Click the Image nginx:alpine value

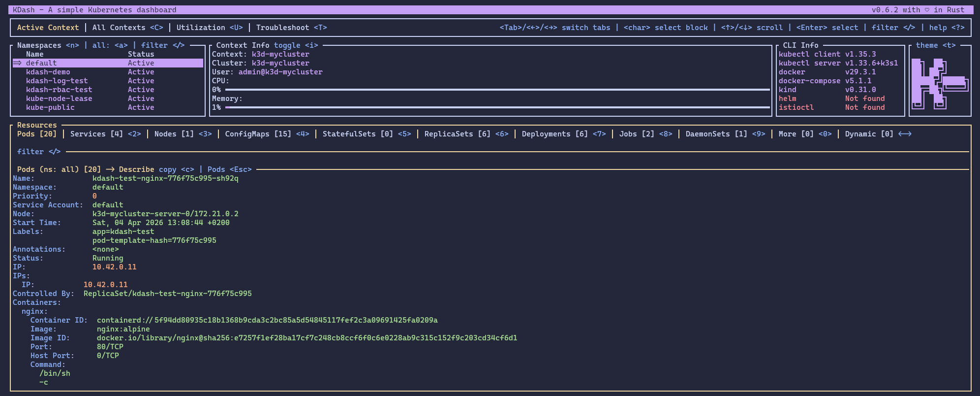click(123, 329)
